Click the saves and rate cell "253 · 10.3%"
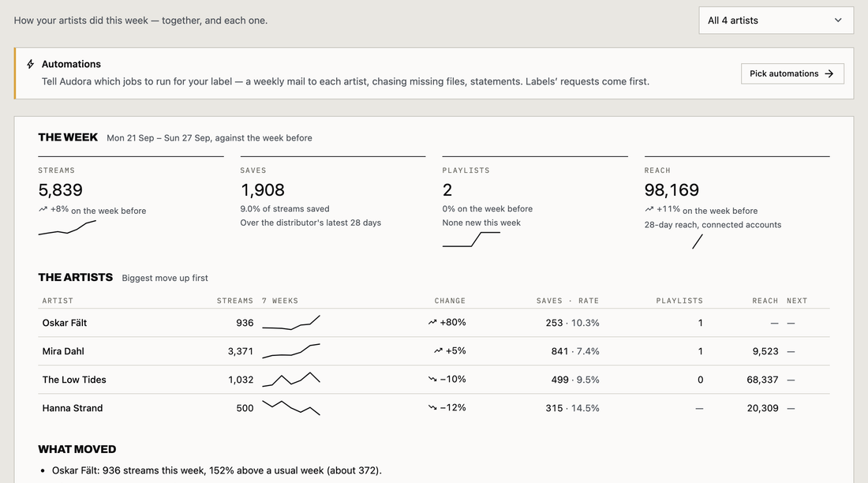 click(572, 323)
